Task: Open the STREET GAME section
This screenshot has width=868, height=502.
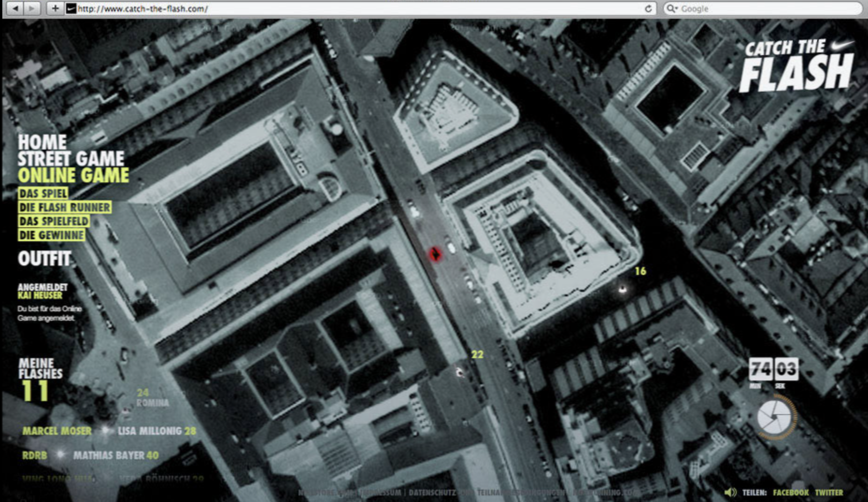Action: point(71,158)
